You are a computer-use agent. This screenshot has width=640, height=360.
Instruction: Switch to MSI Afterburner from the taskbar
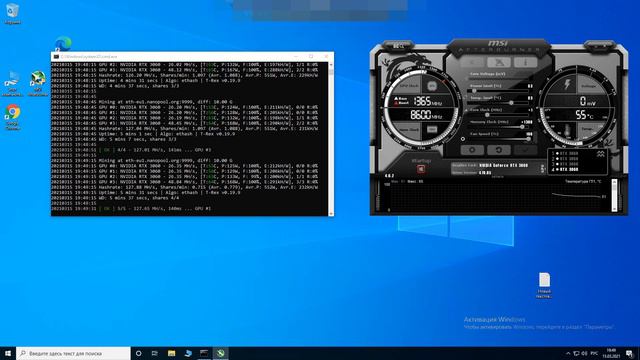point(220,353)
